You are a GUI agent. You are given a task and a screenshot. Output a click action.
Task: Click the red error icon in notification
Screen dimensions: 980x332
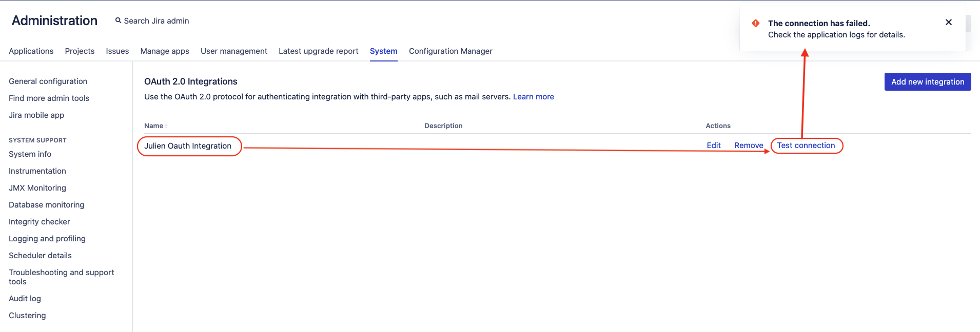(x=756, y=23)
